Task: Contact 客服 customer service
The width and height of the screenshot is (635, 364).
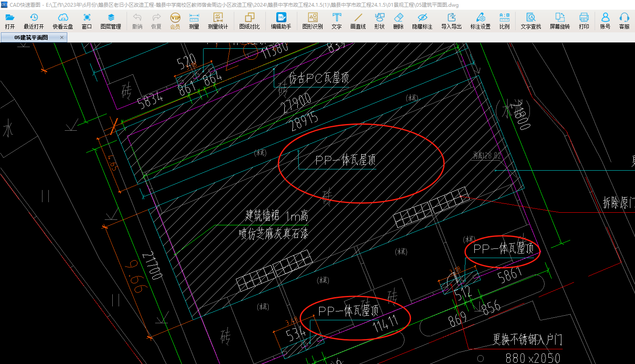Action: [624, 21]
